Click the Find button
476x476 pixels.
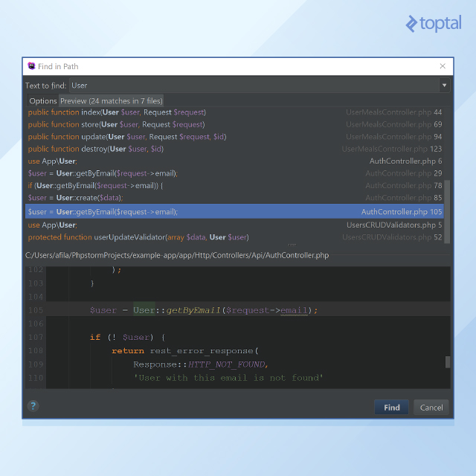pyautogui.click(x=391, y=408)
